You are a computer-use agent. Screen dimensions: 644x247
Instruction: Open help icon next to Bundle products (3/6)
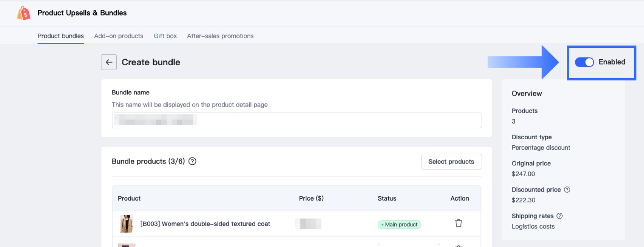tap(192, 161)
